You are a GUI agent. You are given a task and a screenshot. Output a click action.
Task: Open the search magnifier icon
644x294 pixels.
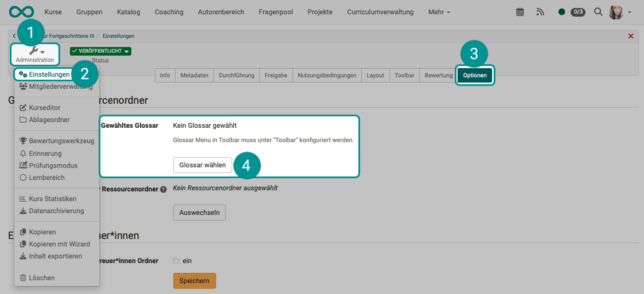click(598, 12)
